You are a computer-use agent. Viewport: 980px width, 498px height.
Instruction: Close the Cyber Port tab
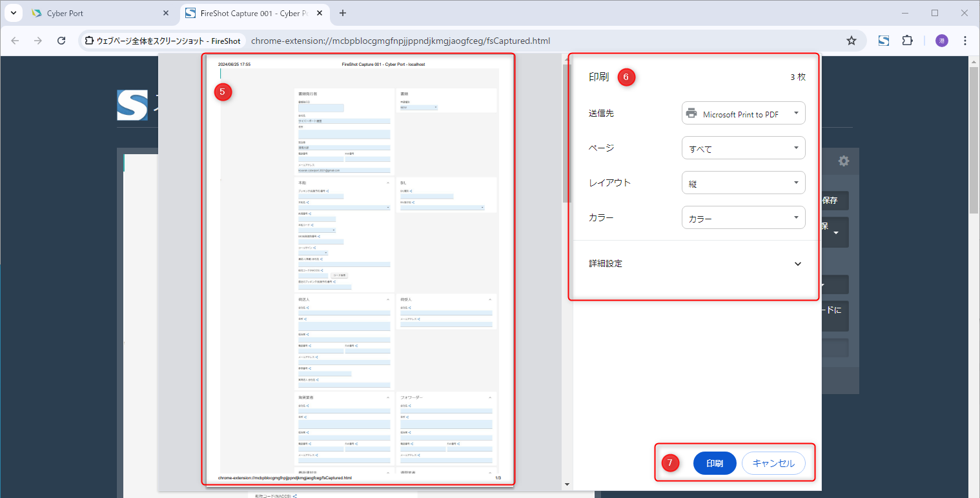166,13
